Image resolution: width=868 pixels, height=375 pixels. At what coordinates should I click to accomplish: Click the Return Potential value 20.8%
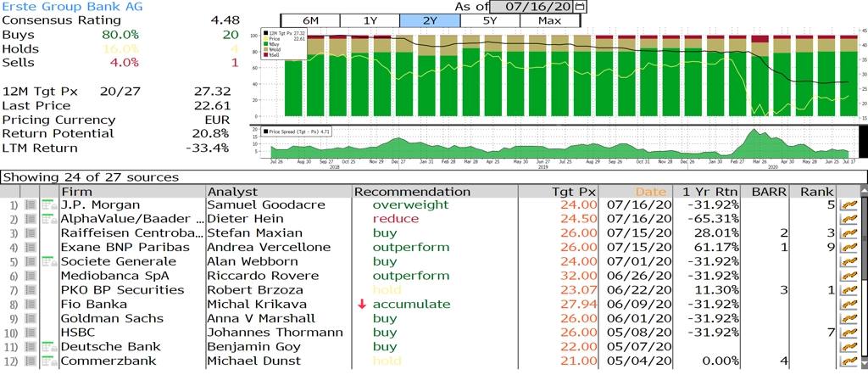(212, 133)
